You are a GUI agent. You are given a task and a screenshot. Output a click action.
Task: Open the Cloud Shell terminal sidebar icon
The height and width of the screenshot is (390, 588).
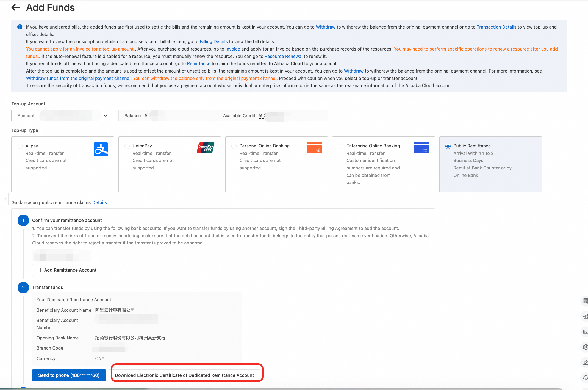pos(585,331)
